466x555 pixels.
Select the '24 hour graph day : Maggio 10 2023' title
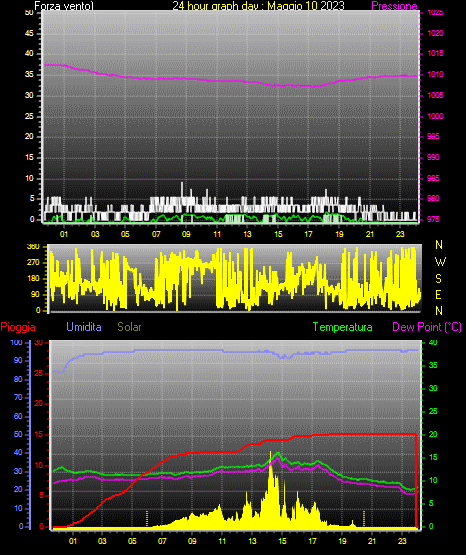point(258,6)
